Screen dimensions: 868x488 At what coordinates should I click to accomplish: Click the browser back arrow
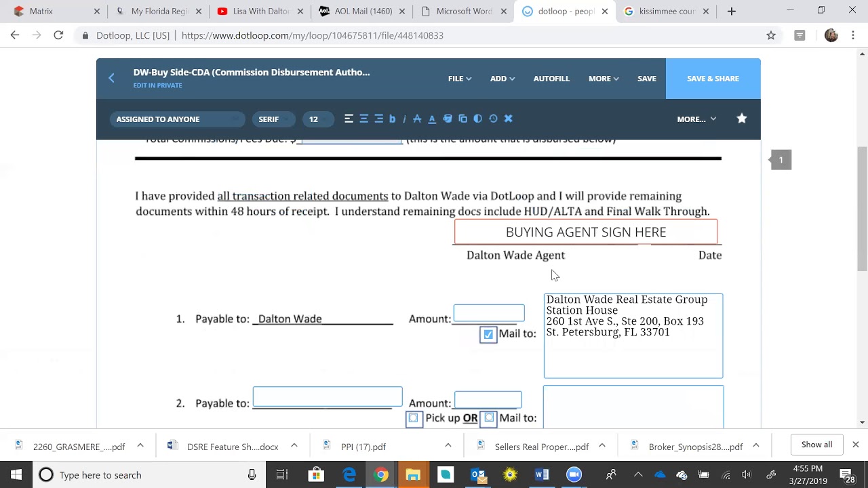15,35
